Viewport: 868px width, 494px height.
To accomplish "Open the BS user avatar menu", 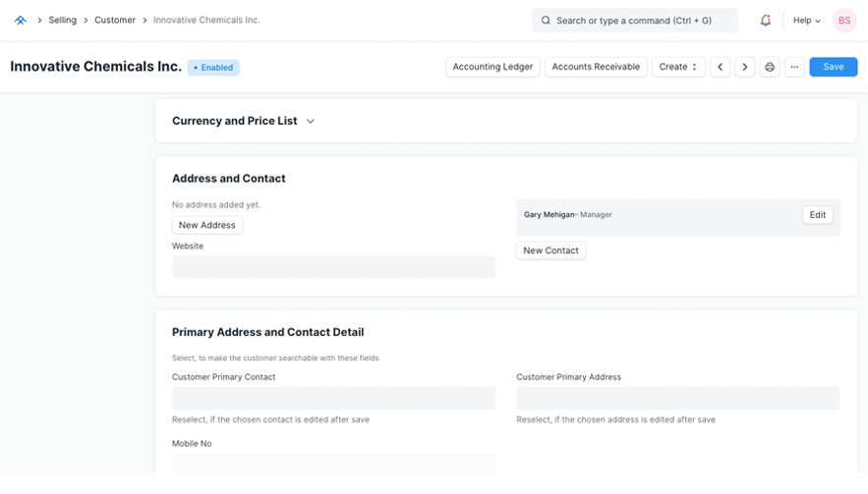I will (844, 20).
